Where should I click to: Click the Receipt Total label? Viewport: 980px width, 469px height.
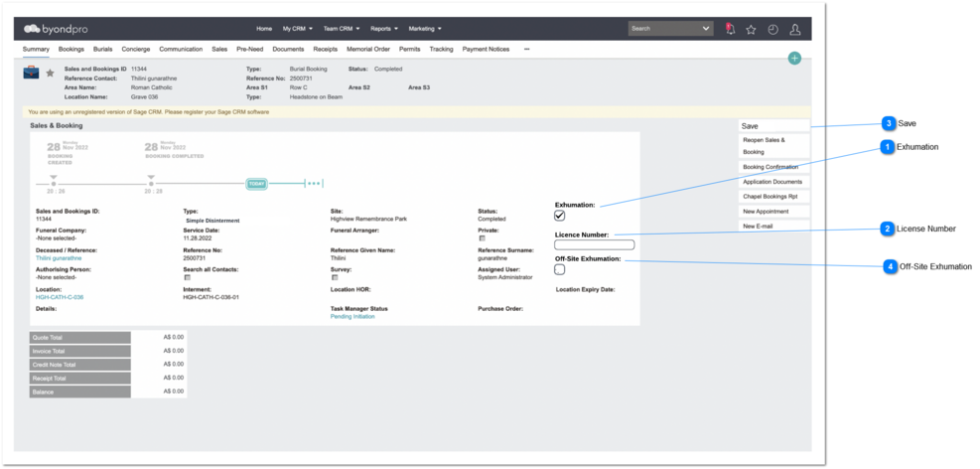[80, 379]
